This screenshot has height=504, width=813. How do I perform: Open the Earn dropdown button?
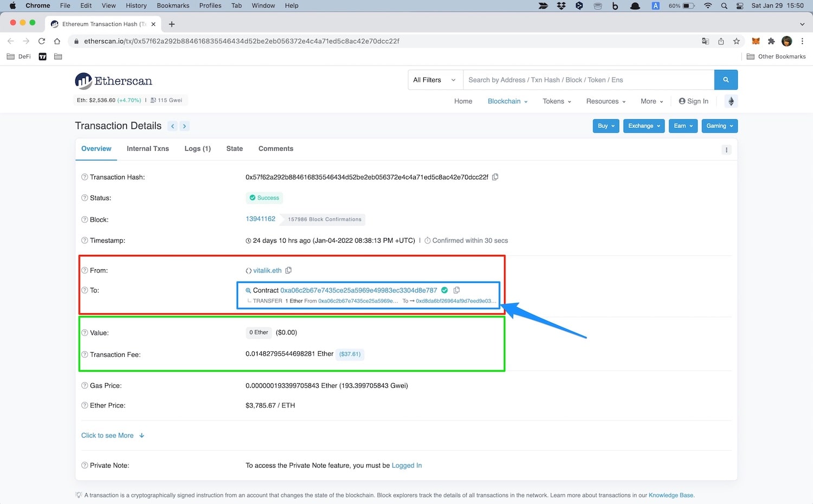(683, 126)
